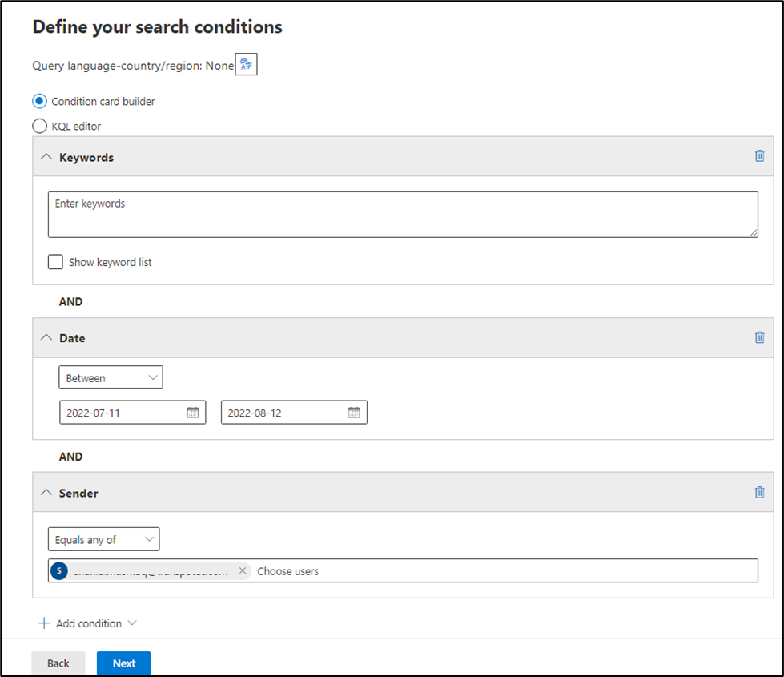Image resolution: width=784 pixels, height=677 pixels.
Task: Open the Equals any of dropdown
Action: tap(103, 539)
